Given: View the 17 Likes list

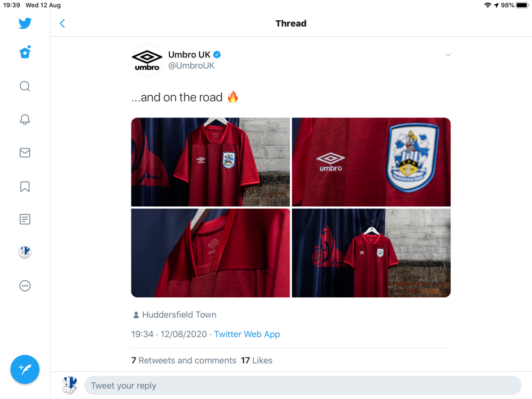Looking at the screenshot, I should pos(256,360).
